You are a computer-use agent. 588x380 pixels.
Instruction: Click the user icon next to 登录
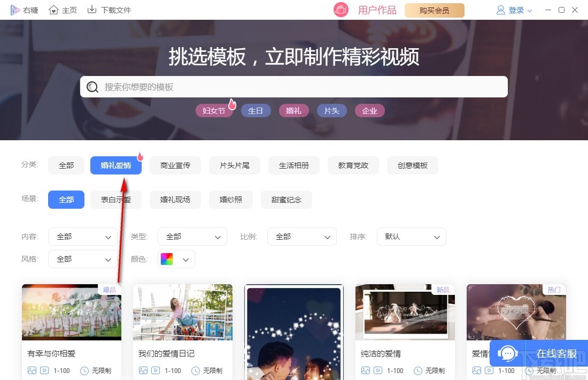[x=500, y=10]
